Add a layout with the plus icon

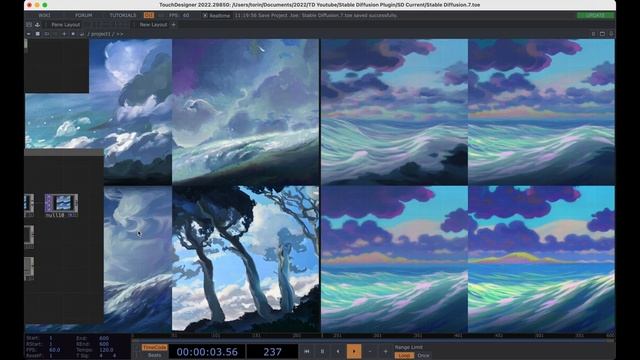[173, 25]
